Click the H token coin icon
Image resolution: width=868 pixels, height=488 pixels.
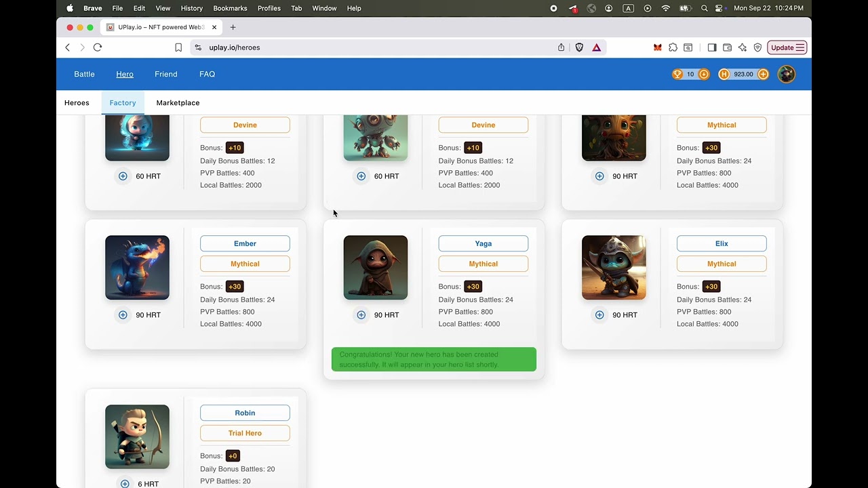(724, 74)
